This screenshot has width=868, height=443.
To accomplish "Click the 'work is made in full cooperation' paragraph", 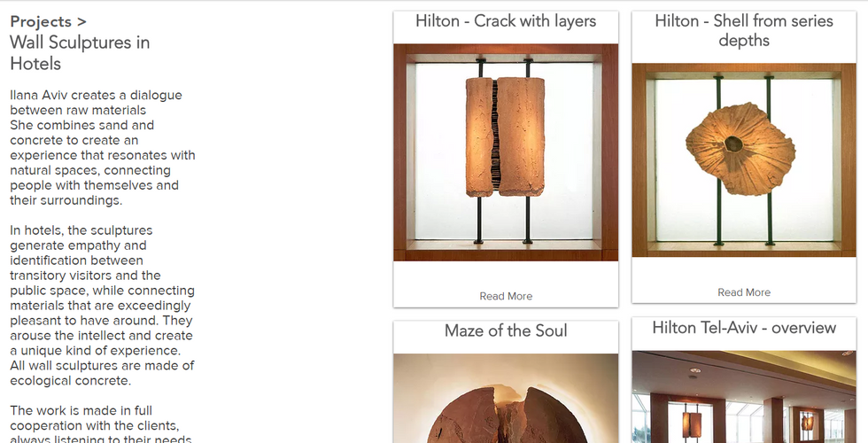I will 103,425.
